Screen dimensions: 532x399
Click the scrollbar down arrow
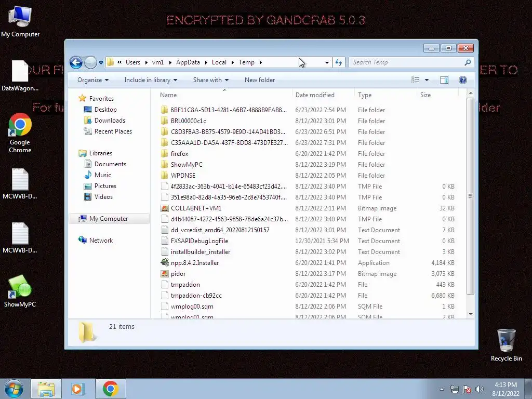tap(471, 314)
